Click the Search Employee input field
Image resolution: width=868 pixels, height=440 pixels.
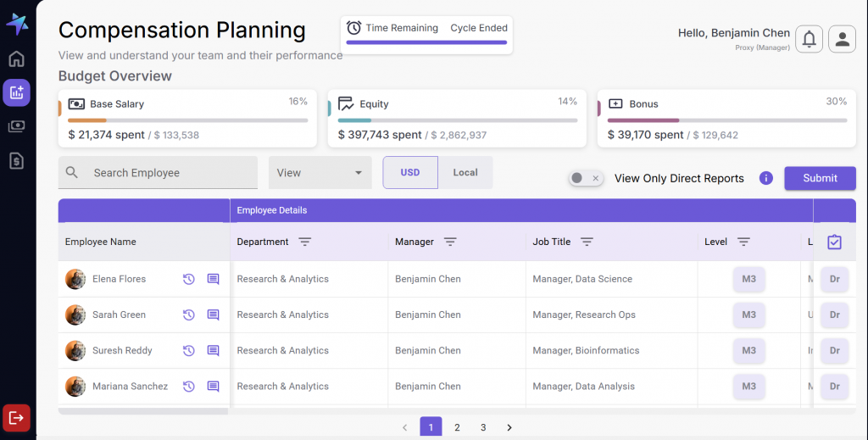click(x=170, y=173)
